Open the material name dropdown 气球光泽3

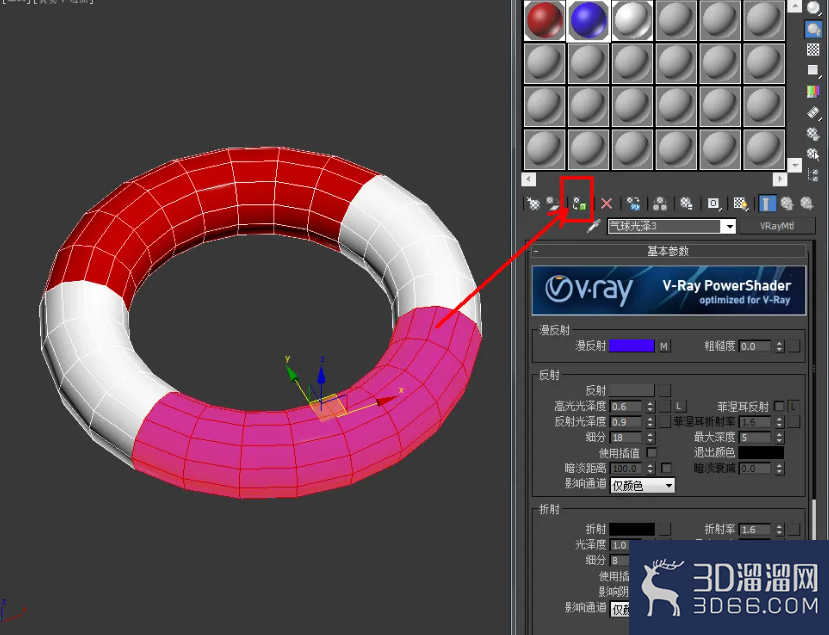(730, 226)
